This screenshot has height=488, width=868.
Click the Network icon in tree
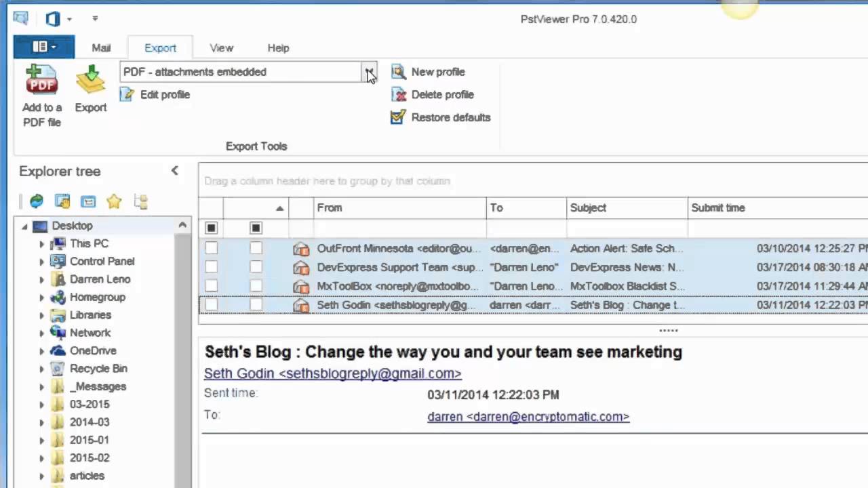pyautogui.click(x=58, y=333)
